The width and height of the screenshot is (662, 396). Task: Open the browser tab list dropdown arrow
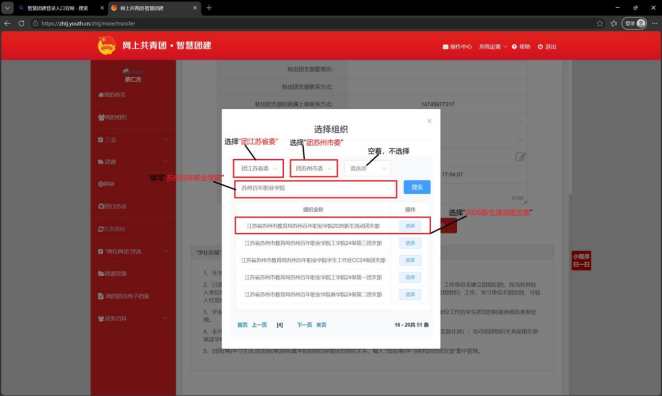[x=7, y=8]
